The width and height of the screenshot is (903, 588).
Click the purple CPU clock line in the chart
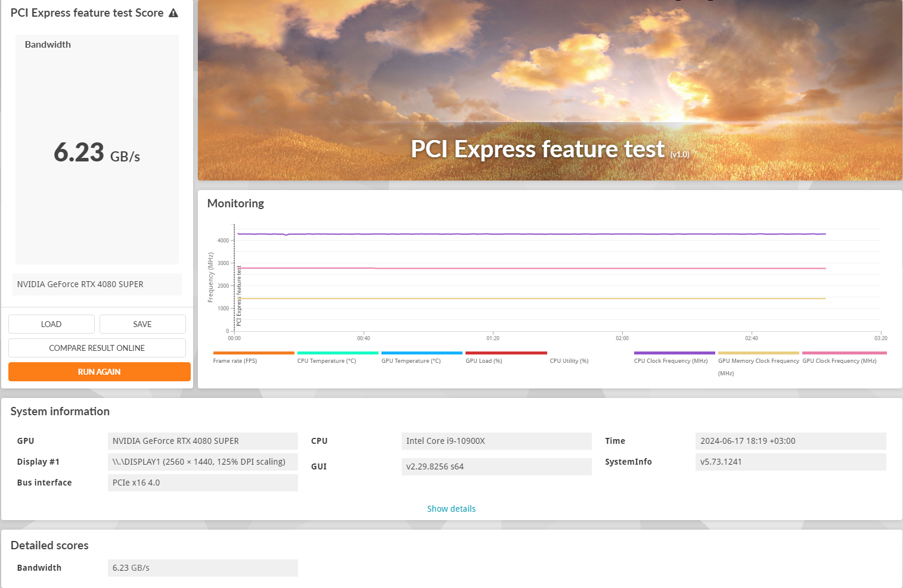[530, 234]
